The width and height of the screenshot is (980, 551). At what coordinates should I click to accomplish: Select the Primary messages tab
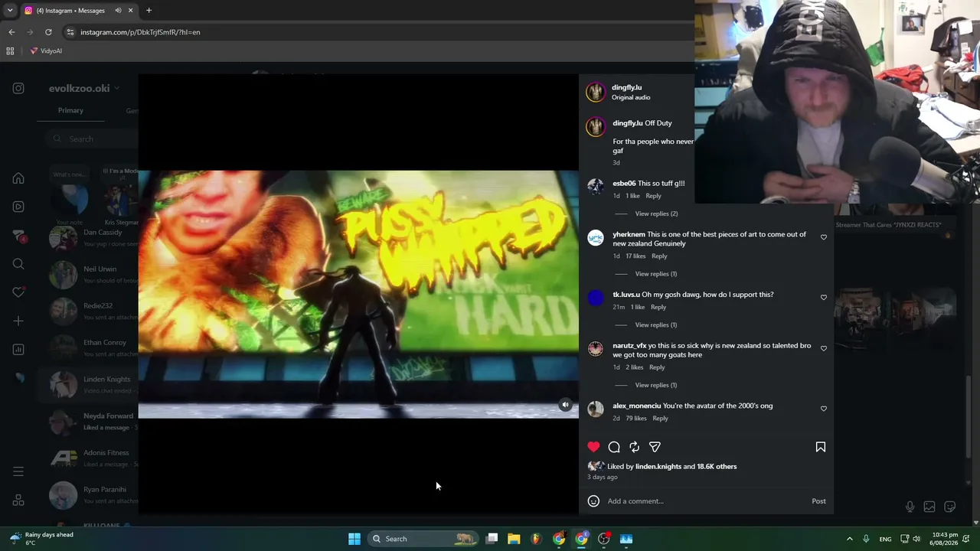pos(70,110)
